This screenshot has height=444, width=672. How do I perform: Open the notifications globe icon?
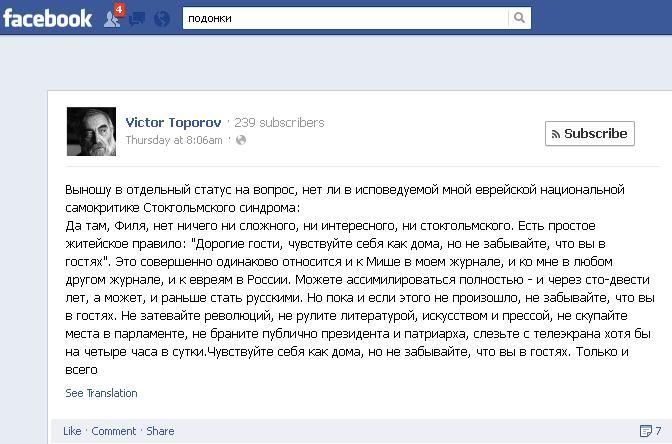point(162,19)
